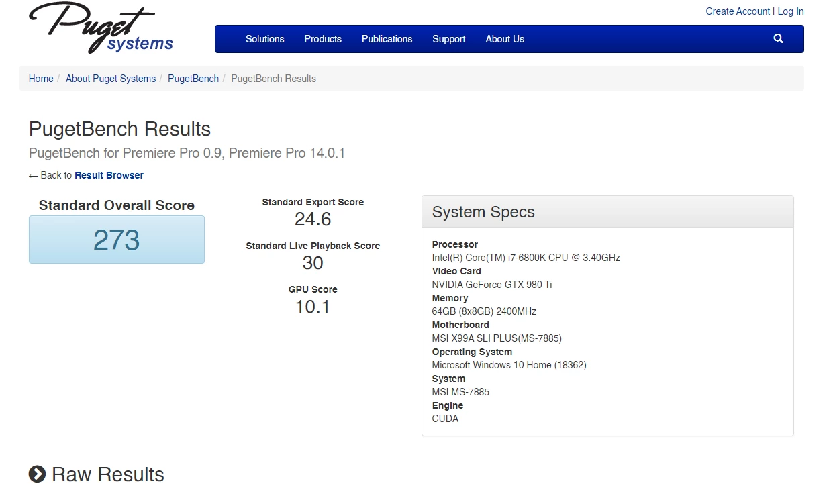The width and height of the screenshot is (831, 504).
Task: Click the Log In link
Action: [x=791, y=11]
